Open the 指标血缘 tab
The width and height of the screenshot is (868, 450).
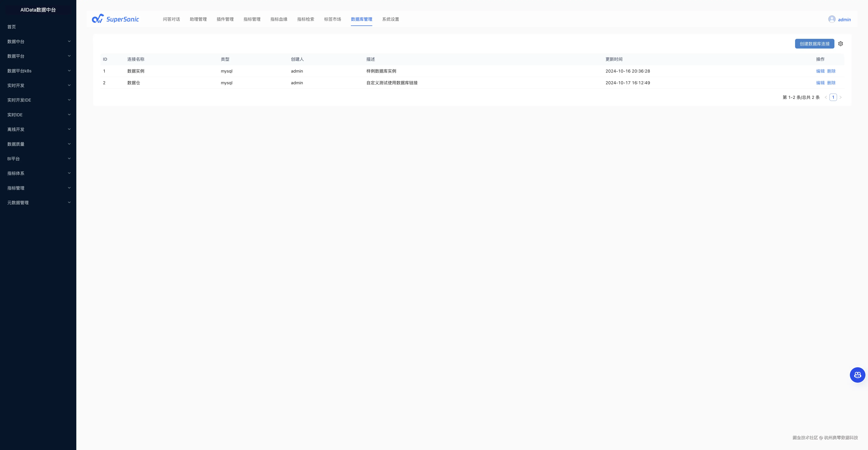coord(279,19)
